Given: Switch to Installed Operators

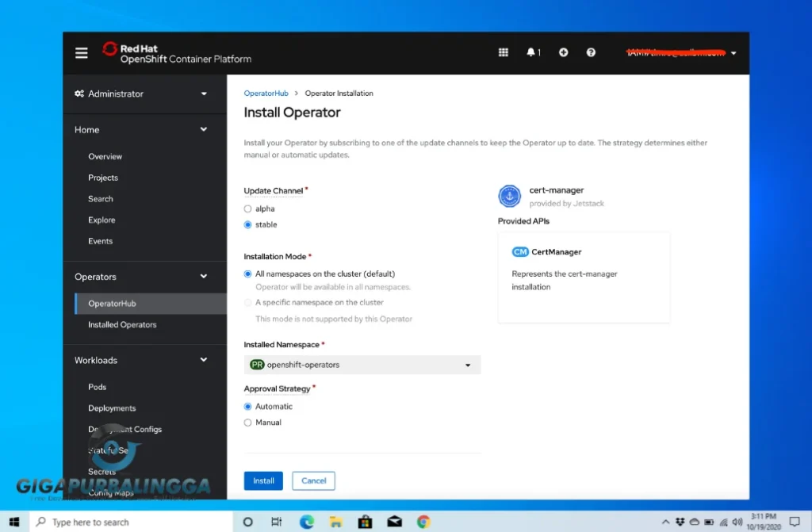Looking at the screenshot, I should 121,324.
